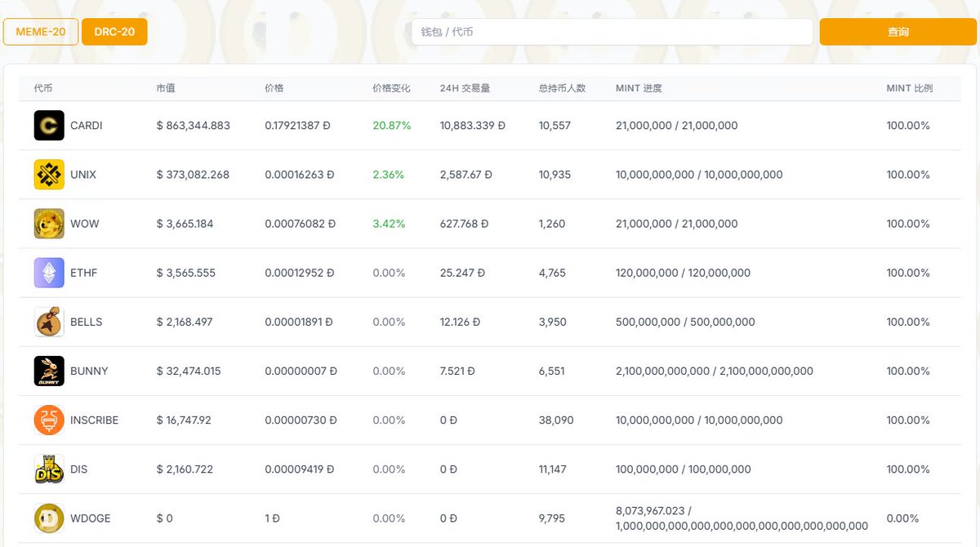Screen dimensions: 980x547
Task: Select the UNIX token name
Action: (82, 174)
